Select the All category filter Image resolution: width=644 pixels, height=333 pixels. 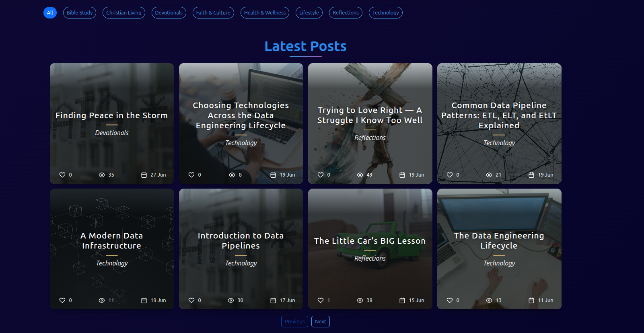click(50, 13)
